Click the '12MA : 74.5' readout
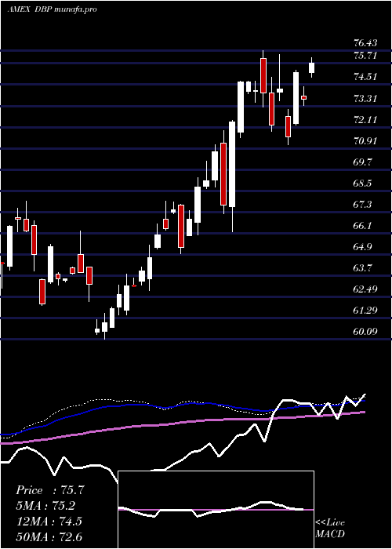The height and width of the screenshot is (549, 392). pyautogui.click(x=49, y=522)
